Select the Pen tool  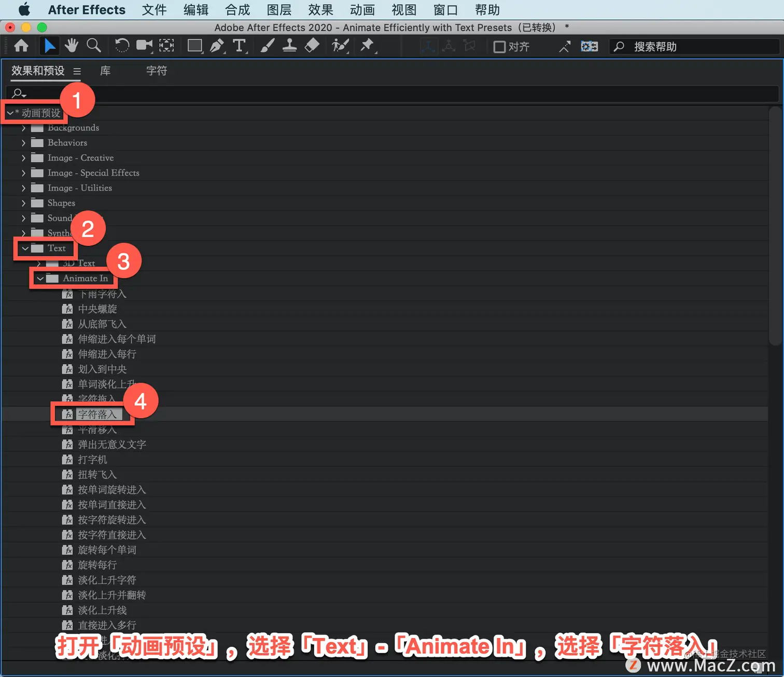[217, 46]
